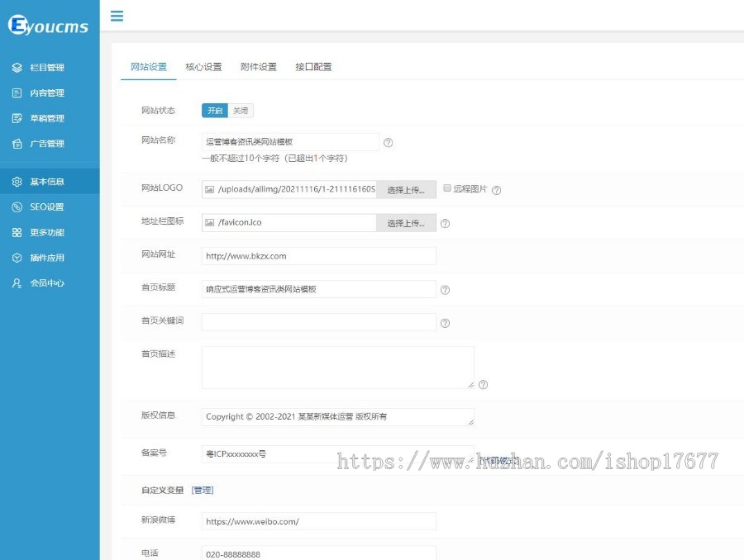Click 选择上传 button for 网站LOGO

coord(406,190)
